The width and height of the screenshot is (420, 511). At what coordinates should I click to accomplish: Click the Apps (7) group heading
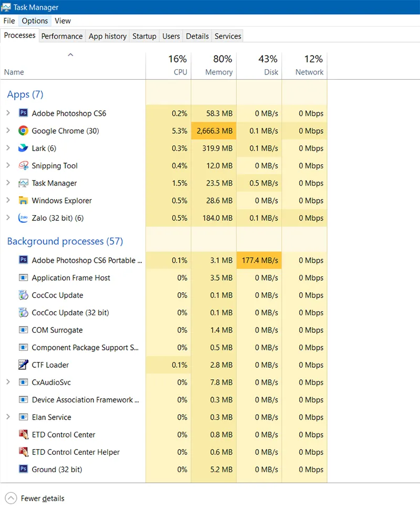point(25,94)
